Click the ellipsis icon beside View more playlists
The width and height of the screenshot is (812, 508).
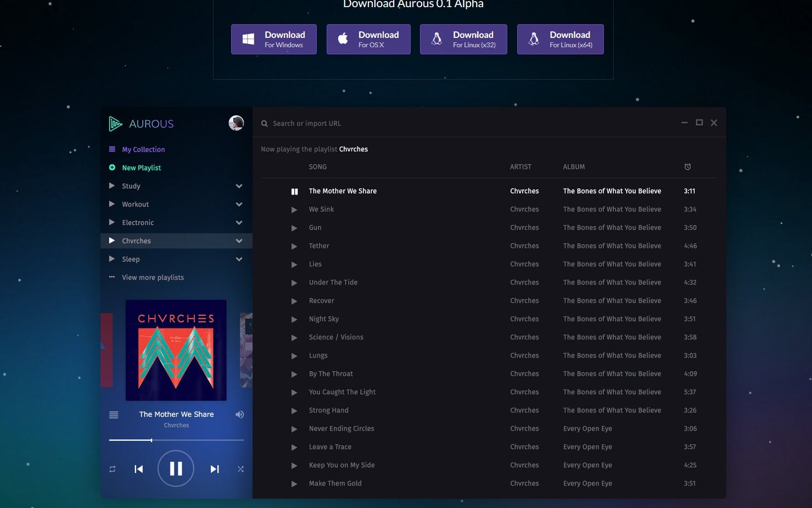click(112, 277)
